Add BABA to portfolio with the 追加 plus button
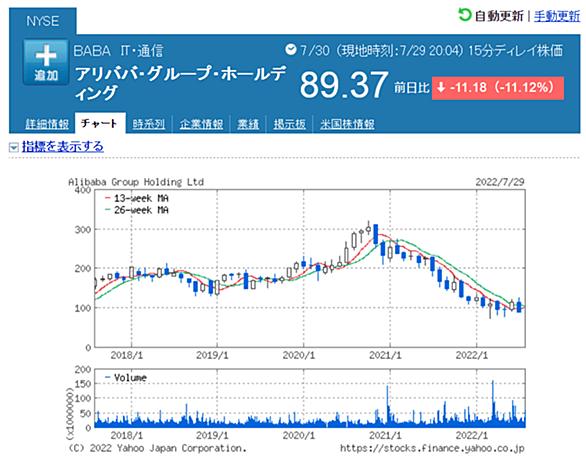The height and width of the screenshot is (461, 586). tap(46, 62)
